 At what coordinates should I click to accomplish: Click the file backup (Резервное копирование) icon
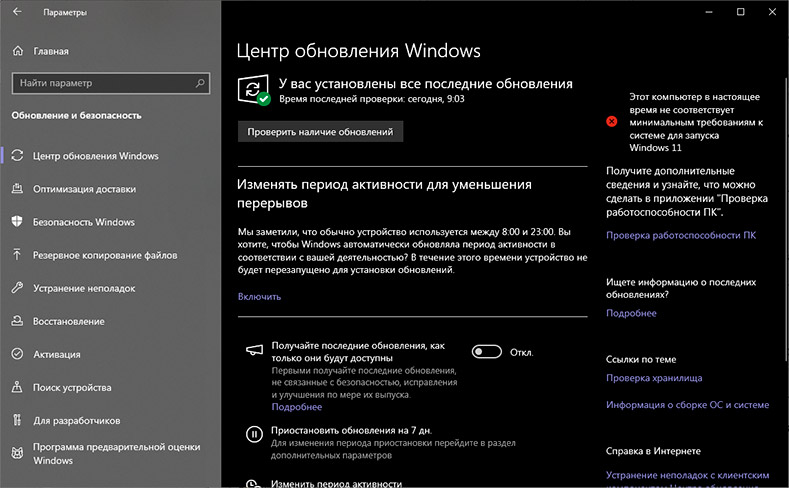17,255
